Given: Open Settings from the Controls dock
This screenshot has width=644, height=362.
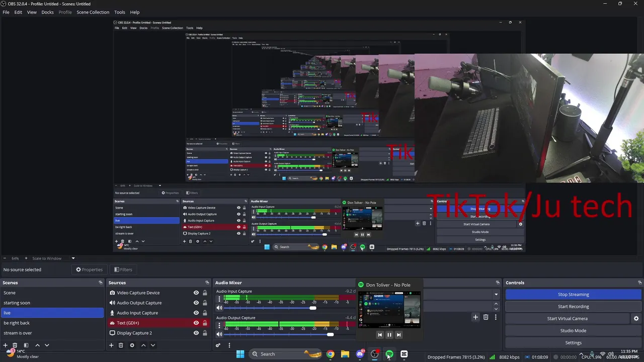Looking at the screenshot, I should 573,343.
